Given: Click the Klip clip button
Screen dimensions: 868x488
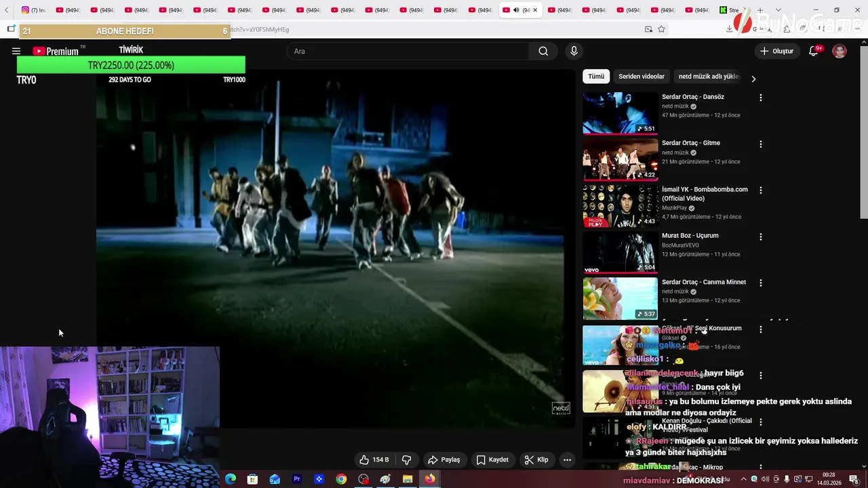Looking at the screenshot, I should click(x=536, y=460).
